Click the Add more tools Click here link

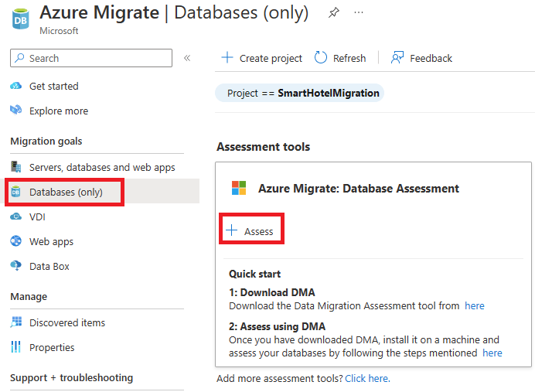pyautogui.click(x=367, y=378)
